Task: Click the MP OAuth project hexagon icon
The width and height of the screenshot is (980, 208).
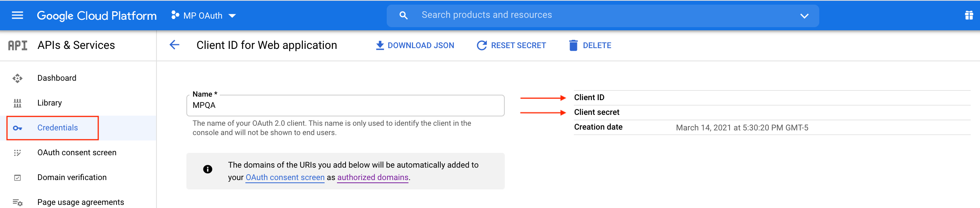Action: pyautogui.click(x=175, y=15)
